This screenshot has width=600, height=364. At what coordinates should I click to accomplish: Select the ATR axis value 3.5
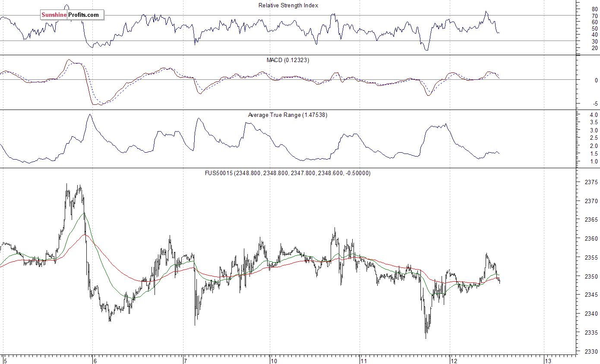(594, 122)
